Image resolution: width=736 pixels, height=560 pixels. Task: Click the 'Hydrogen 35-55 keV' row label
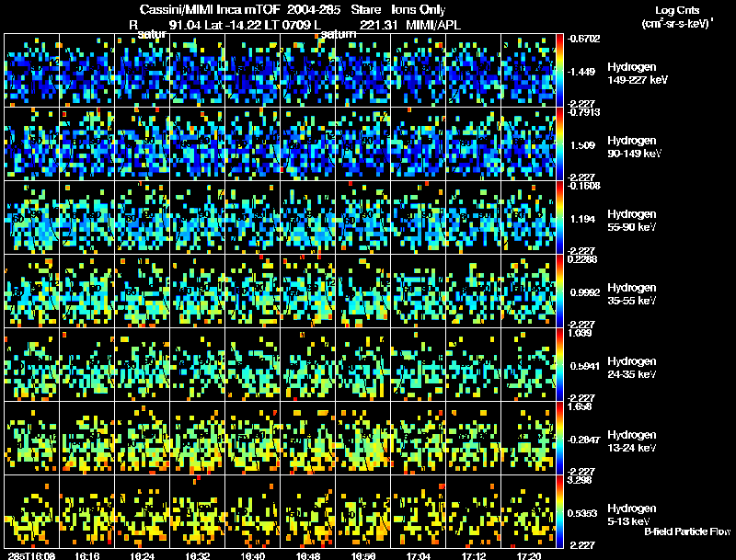632,294
